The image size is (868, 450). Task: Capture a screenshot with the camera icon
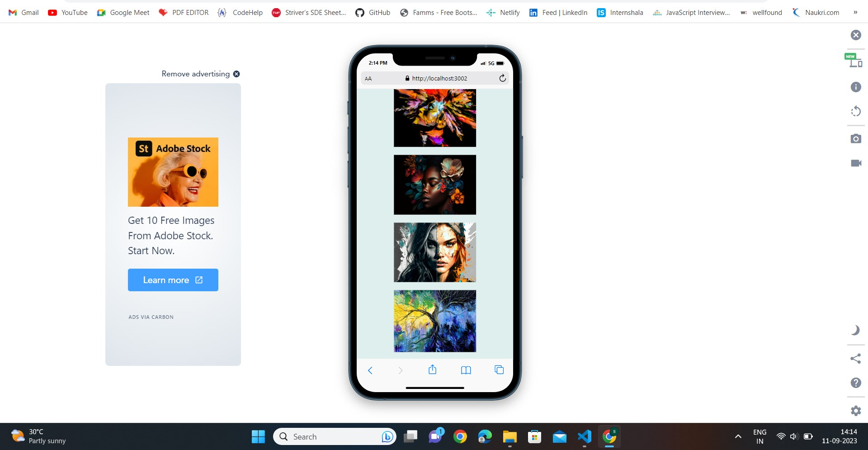click(856, 139)
